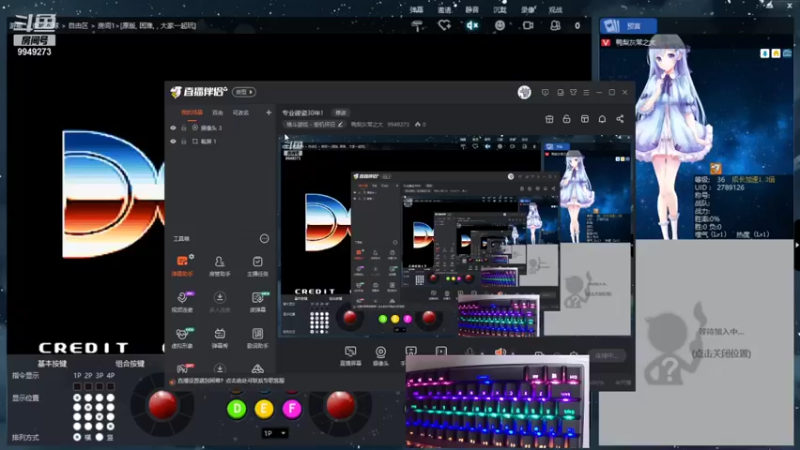Add a new scene with the plus icon

(268, 112)
